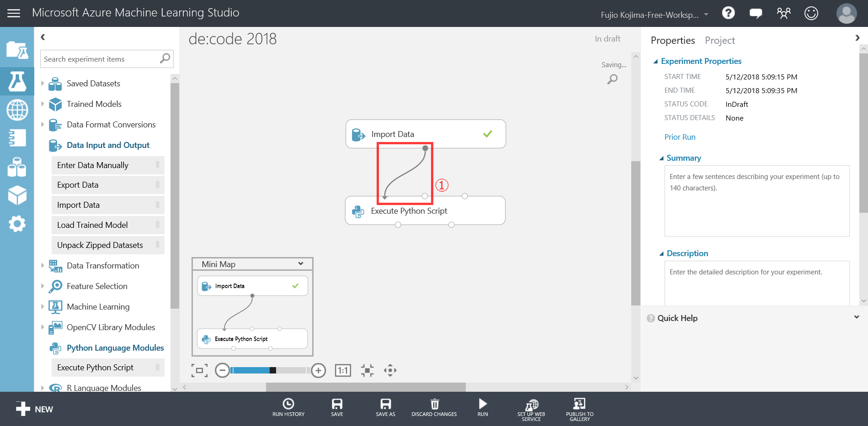Screen dimensions: 868x426
Task: Collapse the module palette with left chevron
Action: tap(43, 37)
